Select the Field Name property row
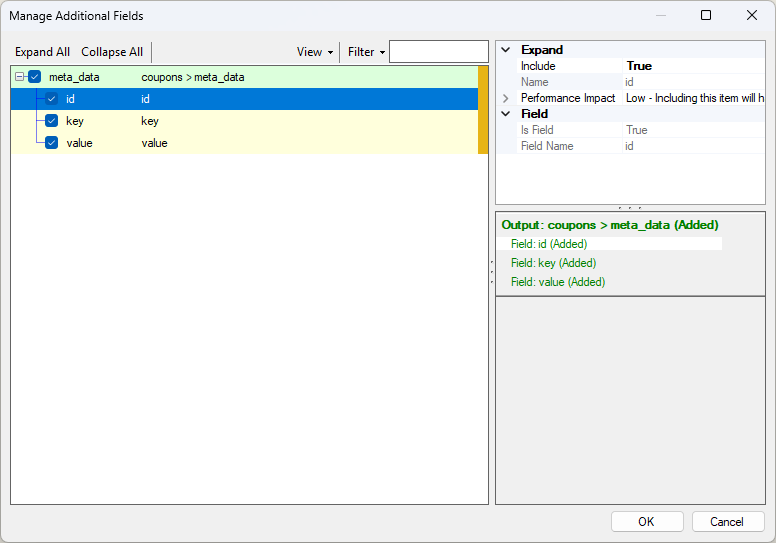This screenshot has width=776, height=543. click(x=640, y=146)
